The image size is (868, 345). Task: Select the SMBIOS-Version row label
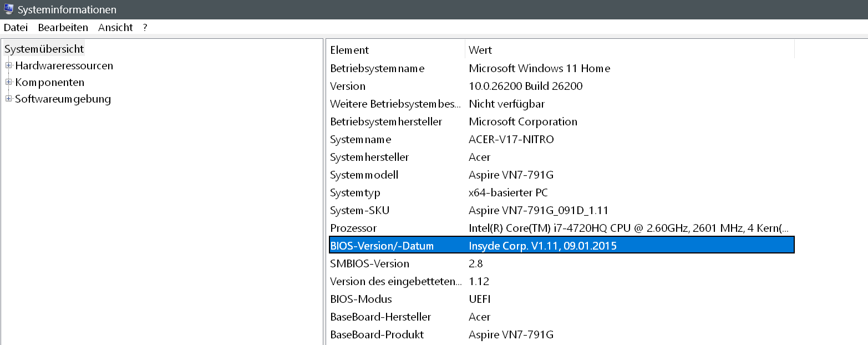(x=370, y=263)
